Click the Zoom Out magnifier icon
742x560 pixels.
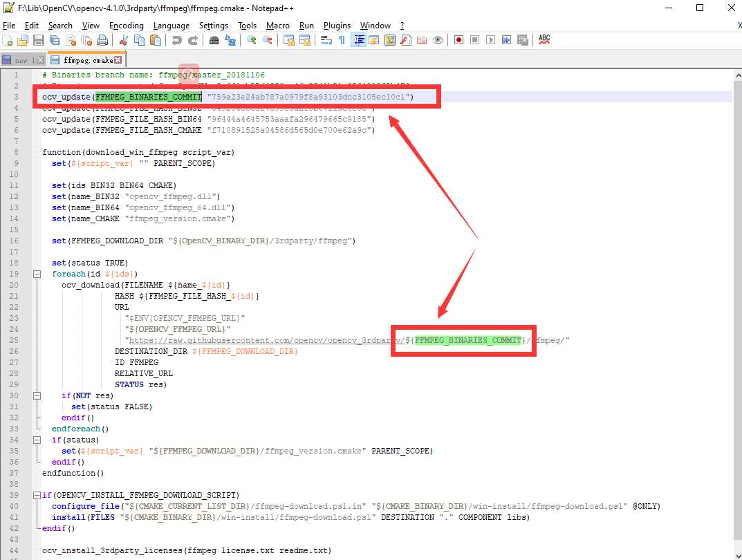tap(268, 40)
